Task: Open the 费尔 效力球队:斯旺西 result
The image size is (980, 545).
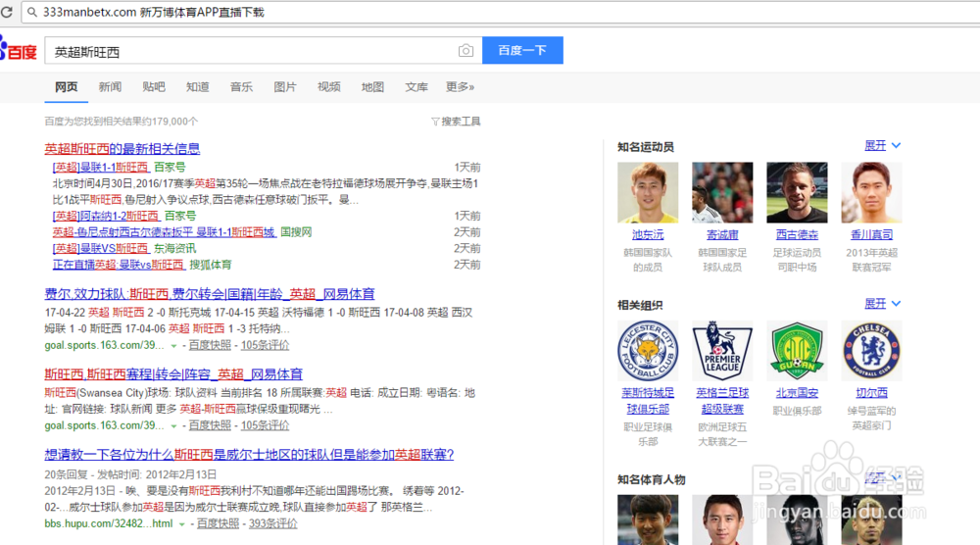Action: (210, 294)
